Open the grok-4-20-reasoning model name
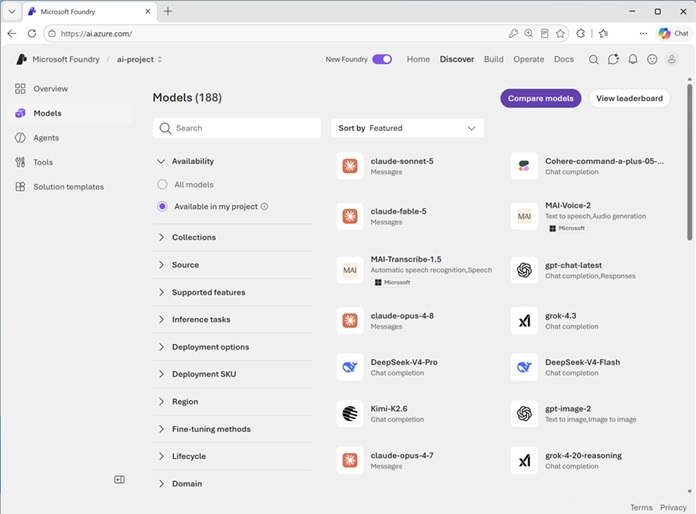 click(x=583, y=455)
